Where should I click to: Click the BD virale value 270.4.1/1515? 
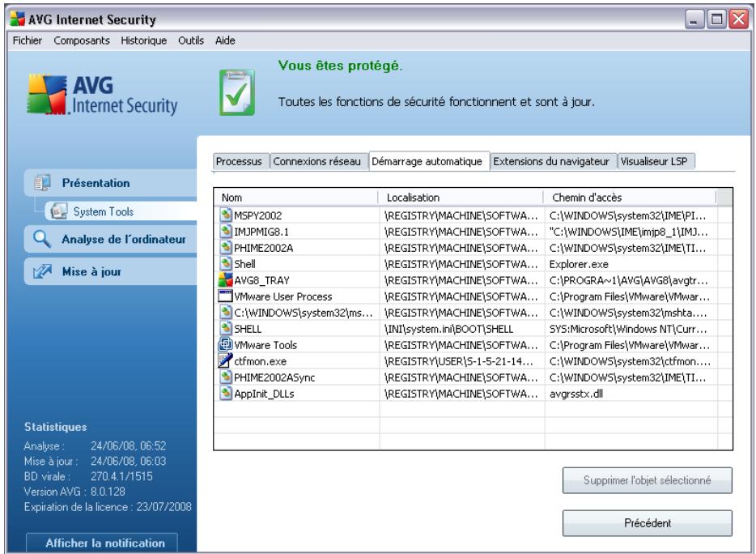tap(121, 476)
